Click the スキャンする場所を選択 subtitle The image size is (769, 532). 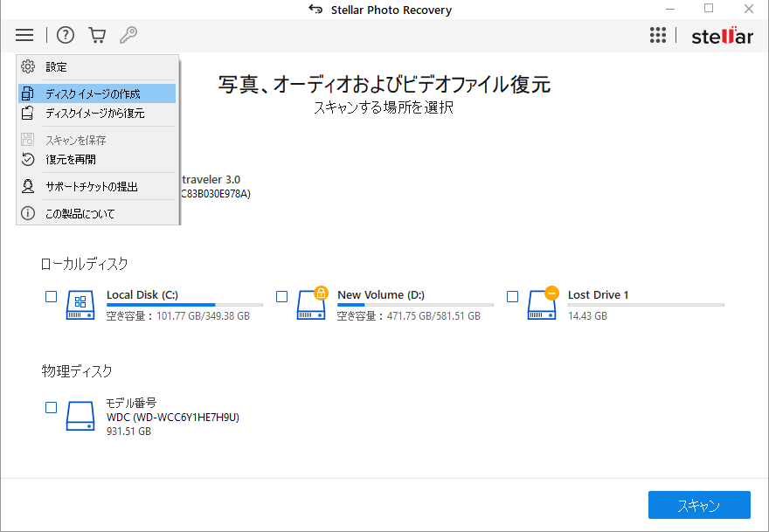pyautogui.click(x=384, y=107)
